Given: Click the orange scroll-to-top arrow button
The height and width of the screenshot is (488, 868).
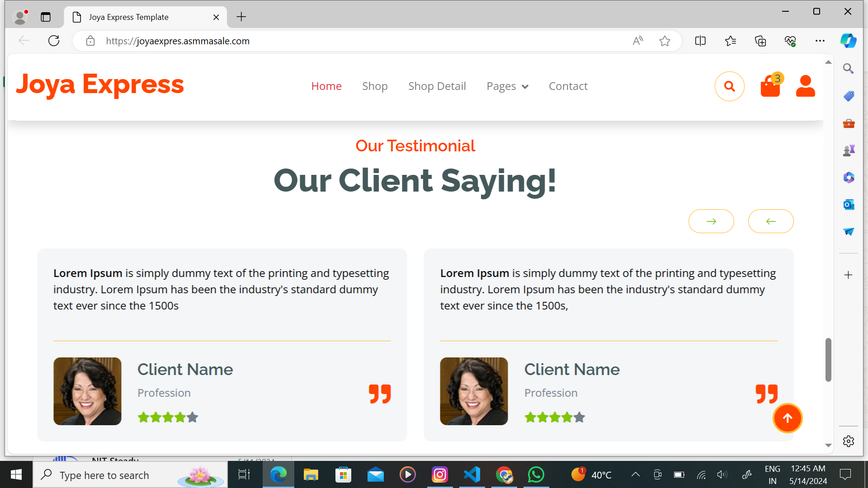Looking at the screenshot, I should click(787, 418).
